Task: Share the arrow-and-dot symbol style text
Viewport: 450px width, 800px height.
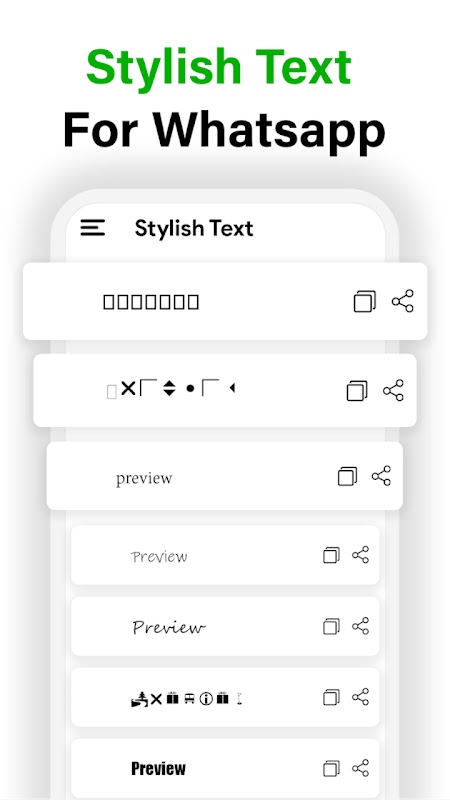Action: [x=393, y=390]
